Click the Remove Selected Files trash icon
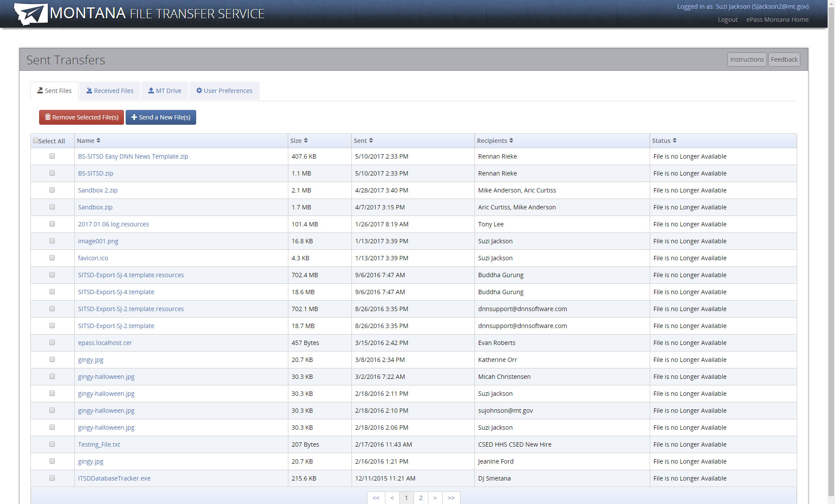The width and height of the screenshot is (835, 504). point(47,117)
